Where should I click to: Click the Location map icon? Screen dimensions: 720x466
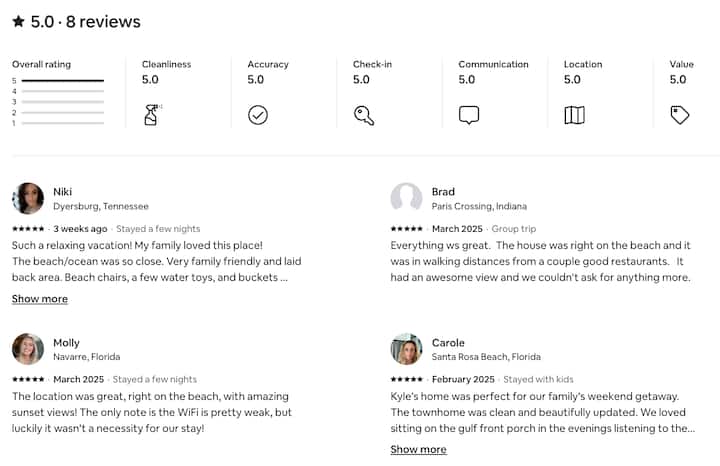coord(574,115)
